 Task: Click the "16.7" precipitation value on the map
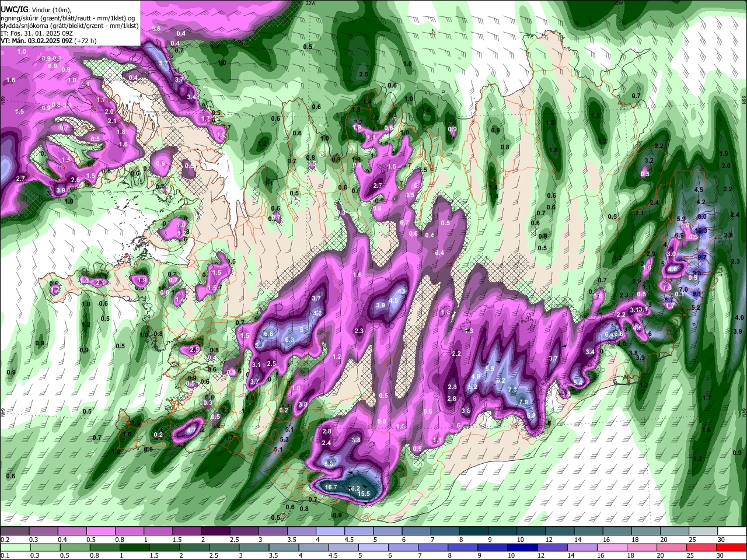pos(331,487)
